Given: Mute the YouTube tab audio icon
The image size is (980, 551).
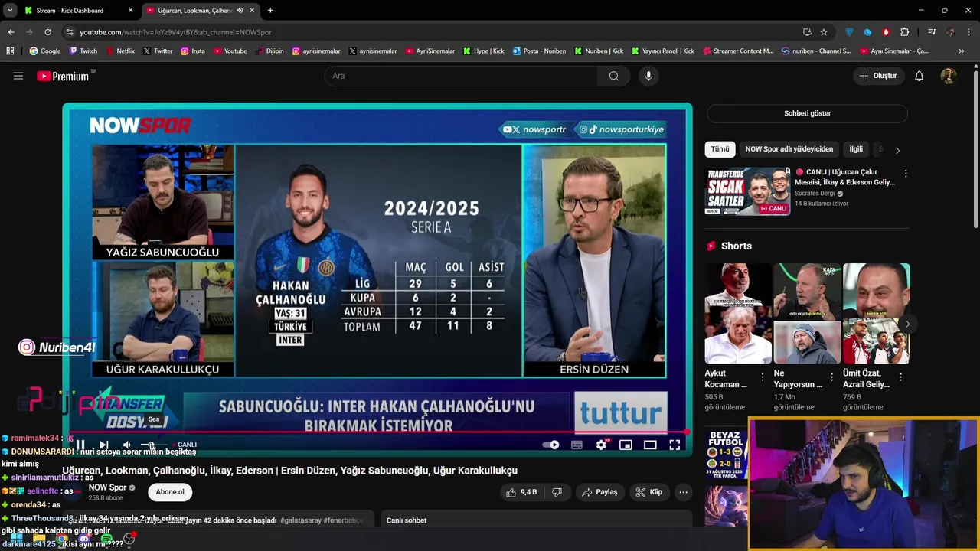Looking at the screenshot, I should click(x=240, y=11).
